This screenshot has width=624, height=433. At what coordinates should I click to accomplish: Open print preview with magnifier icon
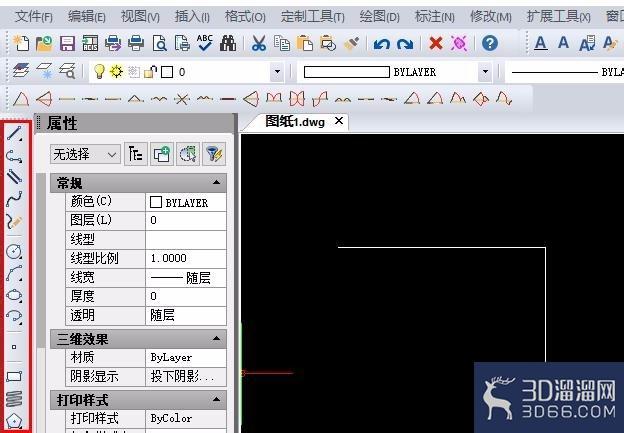[160, 43]
